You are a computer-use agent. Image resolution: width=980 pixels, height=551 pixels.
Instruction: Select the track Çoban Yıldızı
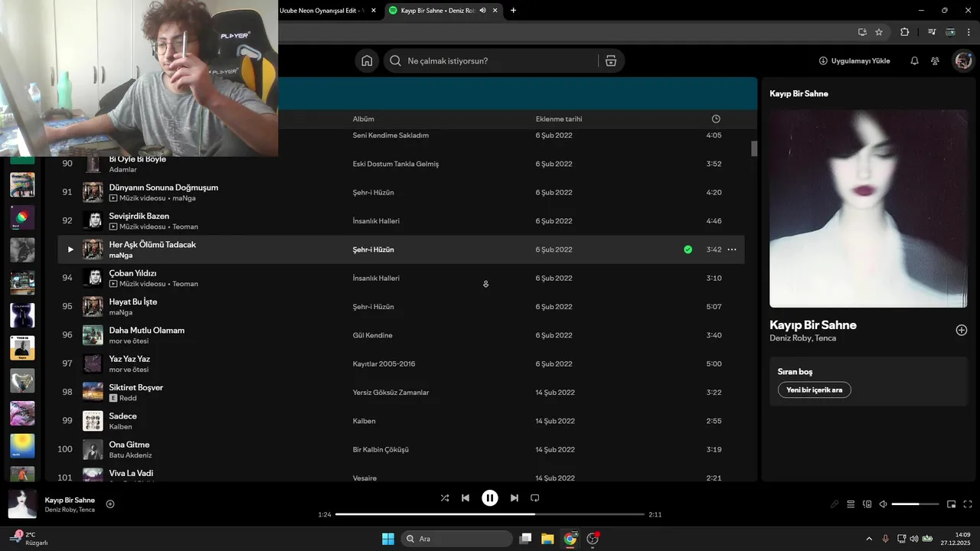pyautogui.click(x=132, y=273)
